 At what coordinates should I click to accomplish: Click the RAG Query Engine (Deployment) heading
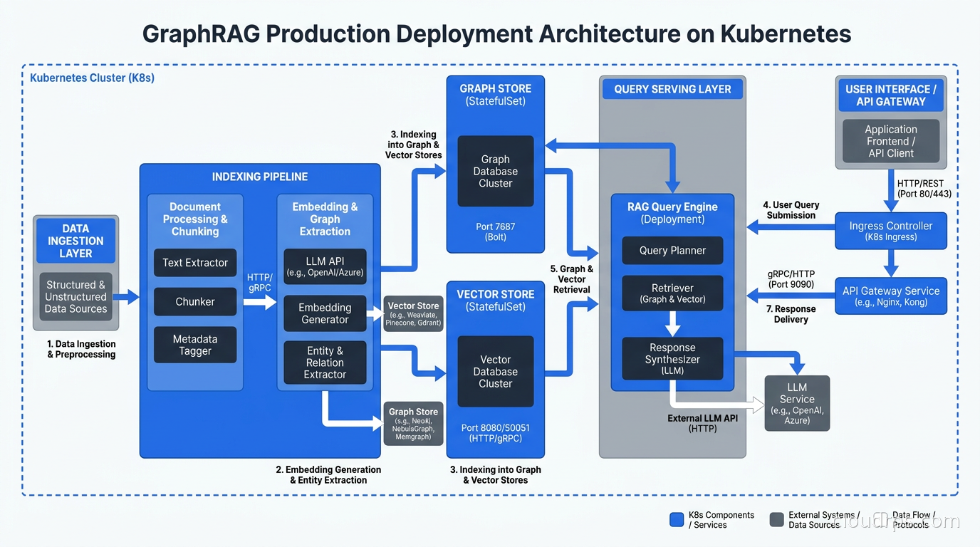tap(672, 213)
